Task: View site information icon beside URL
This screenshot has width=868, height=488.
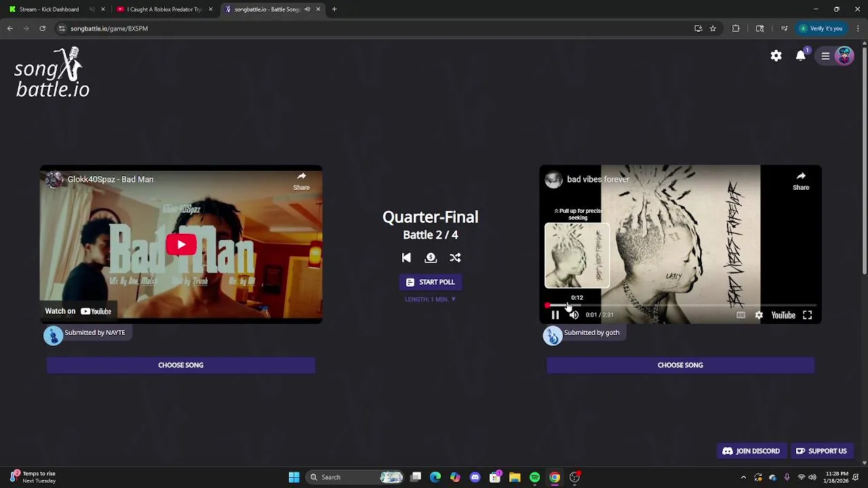Action: 62,28
